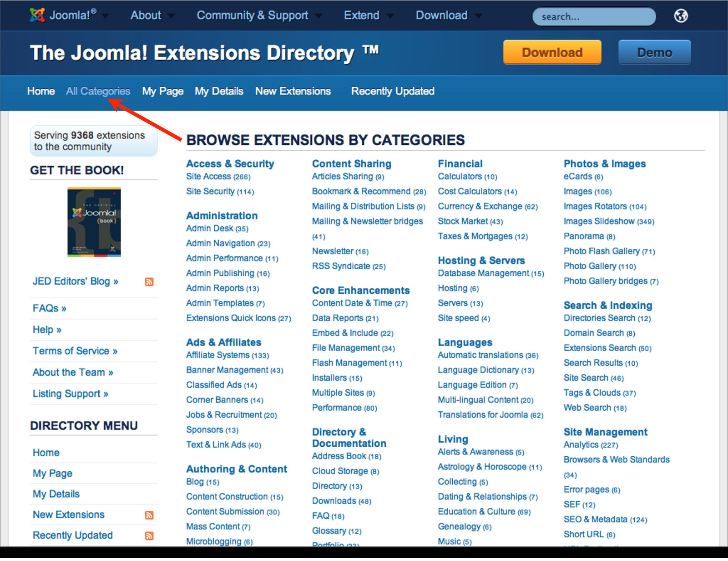
Task: Click My Details in Directory Menu sidebar
Action: click(x=56, y=494)
